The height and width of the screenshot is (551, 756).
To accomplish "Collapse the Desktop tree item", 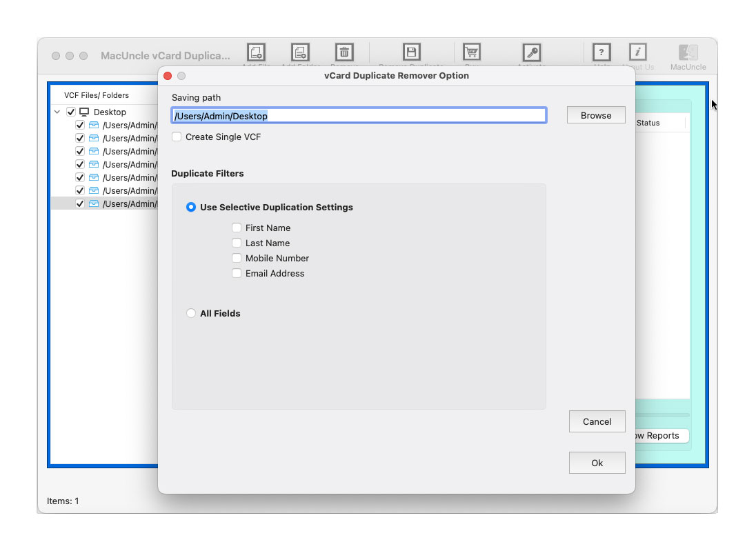I will [57, 112].
